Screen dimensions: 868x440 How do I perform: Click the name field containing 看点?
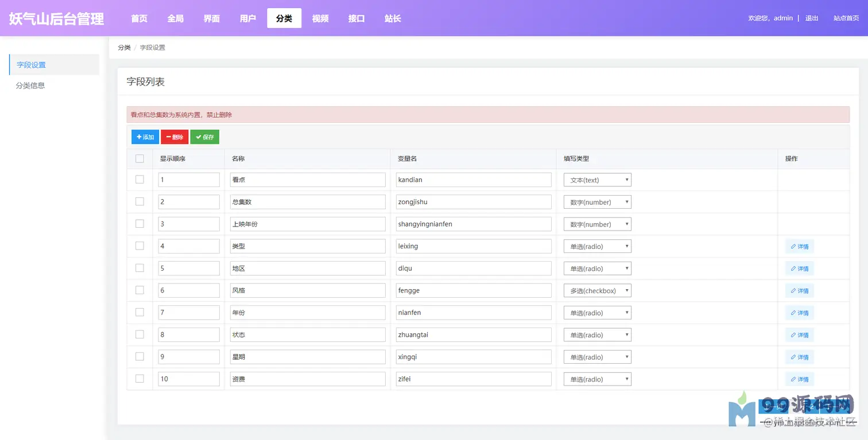click(308, 180)
